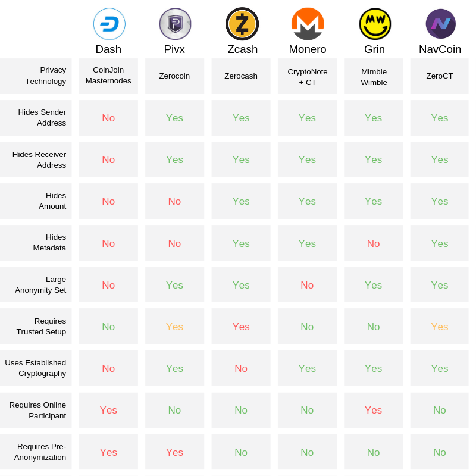476x476 pixels.
Task: Select the Mimble Wimble cell
Action: point(374,76)
